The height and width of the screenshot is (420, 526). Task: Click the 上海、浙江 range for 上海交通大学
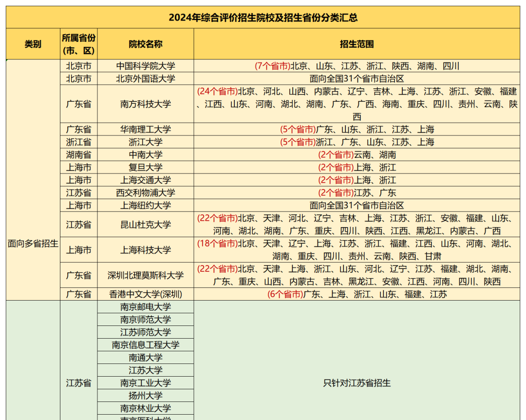(x=357, y=180)
